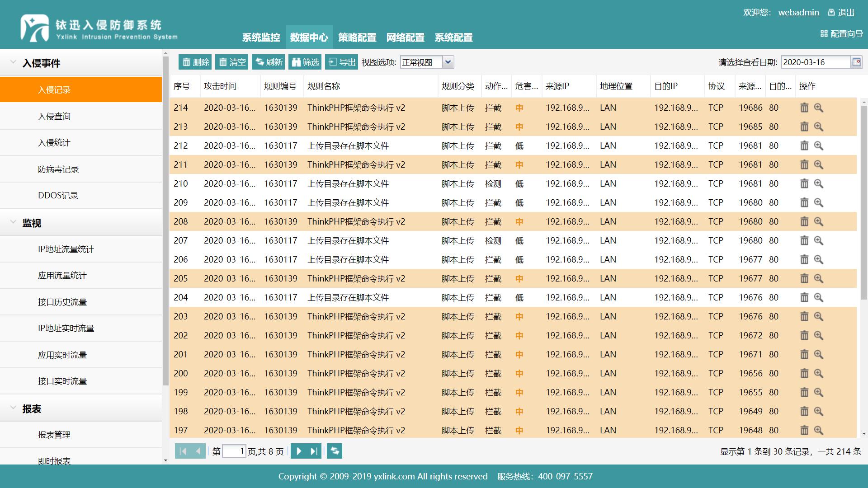Open 系统配置 top menu
This screenshot has height=488, width=868.
(x=453, y=38)
